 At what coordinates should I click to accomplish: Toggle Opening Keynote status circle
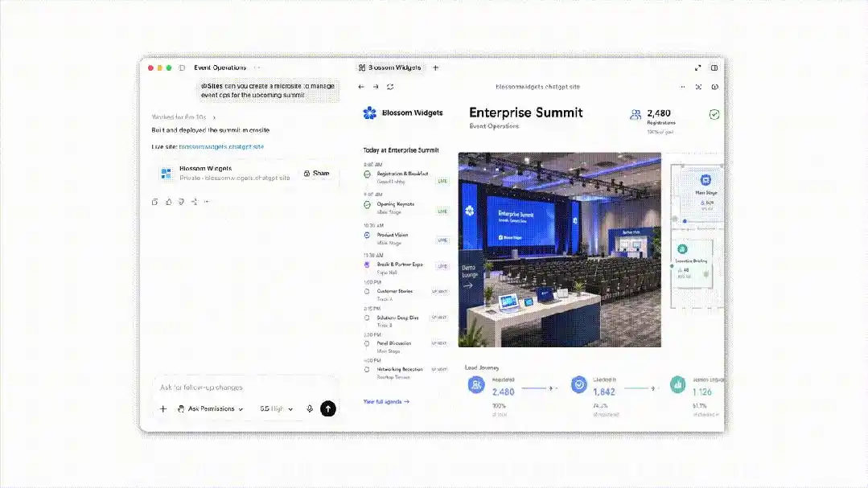coord(367,205)
